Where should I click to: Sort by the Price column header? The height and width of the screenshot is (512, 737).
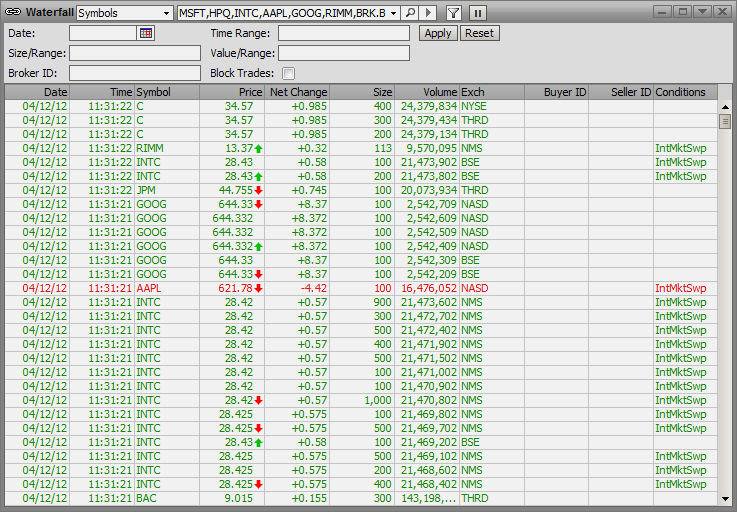coord(232,92)
